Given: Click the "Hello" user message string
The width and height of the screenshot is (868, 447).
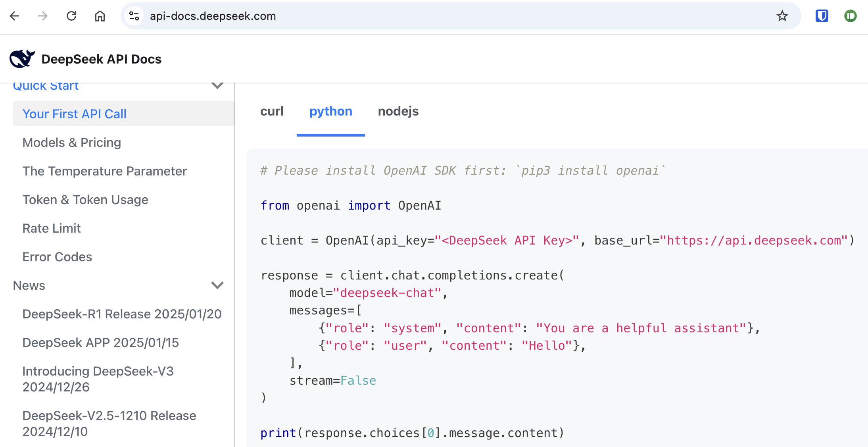Looking at the screenshot, I should pyautogui.click(x=547, y=346).
